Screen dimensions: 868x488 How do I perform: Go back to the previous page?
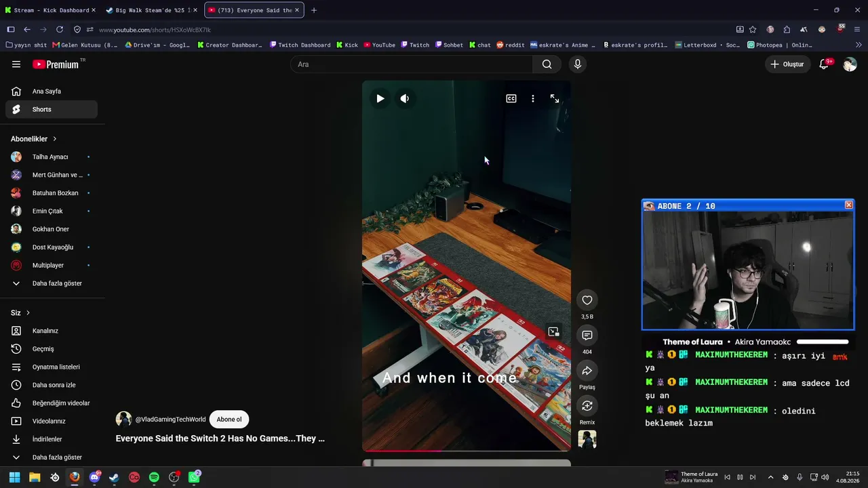pos(27,30)
